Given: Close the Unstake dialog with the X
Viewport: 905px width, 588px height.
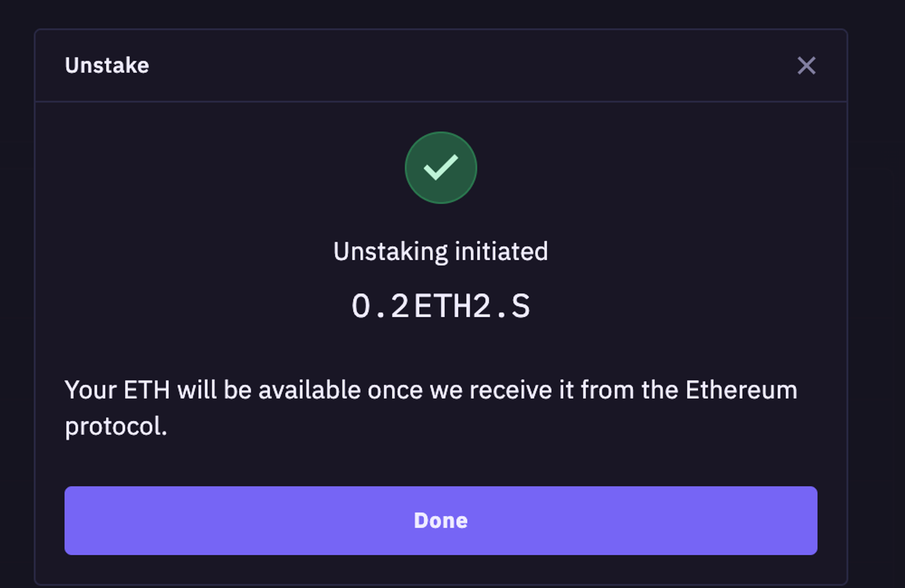Looking at the screenshot, I should click(806, 65).
